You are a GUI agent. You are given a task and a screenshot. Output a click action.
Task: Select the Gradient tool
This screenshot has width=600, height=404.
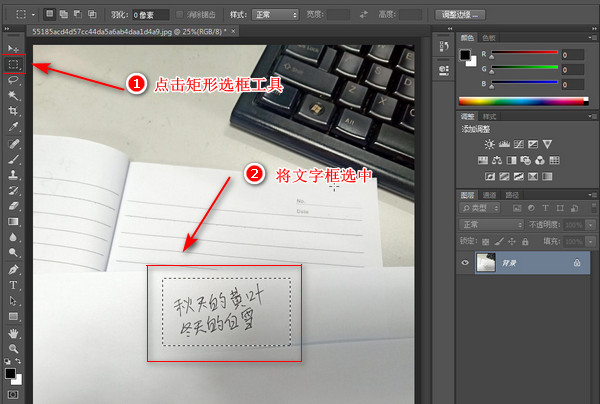pos(13,222)
